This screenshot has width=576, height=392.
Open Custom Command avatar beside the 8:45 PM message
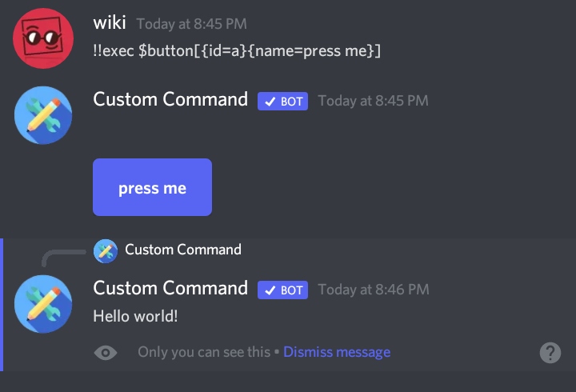pos(43,115)
